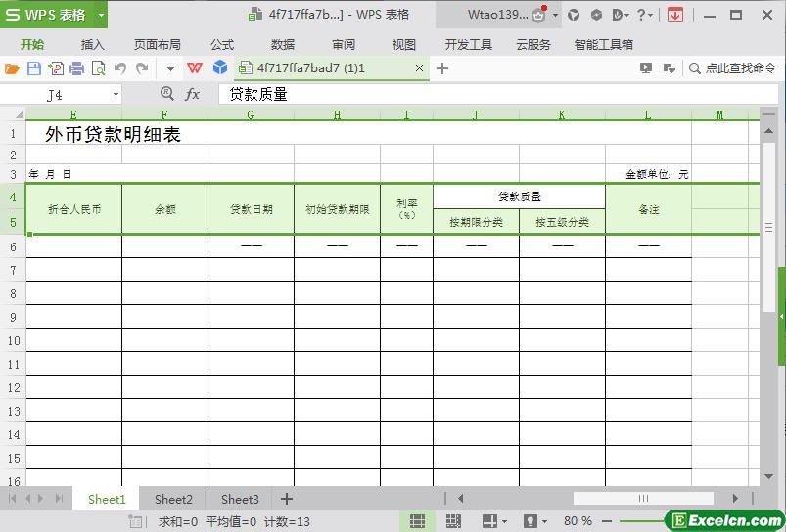Open the 审阅 ribbon tab
The width and height of the screenshot is (786, 532).
[x=344, y=45]
